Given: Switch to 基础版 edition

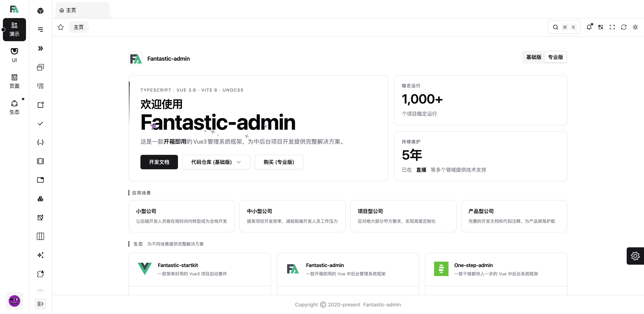Looking at the screenshot, I should coord(534,57).
